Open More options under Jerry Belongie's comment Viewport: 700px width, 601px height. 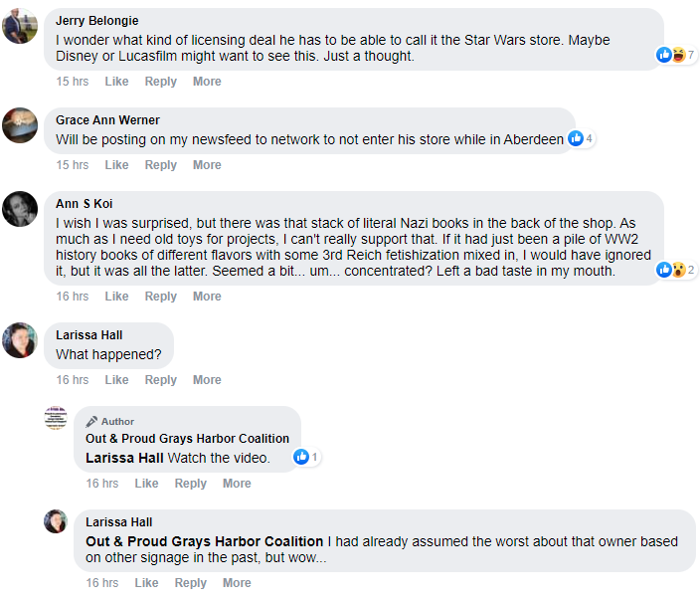pyautogui.click(x=207, y=82)
